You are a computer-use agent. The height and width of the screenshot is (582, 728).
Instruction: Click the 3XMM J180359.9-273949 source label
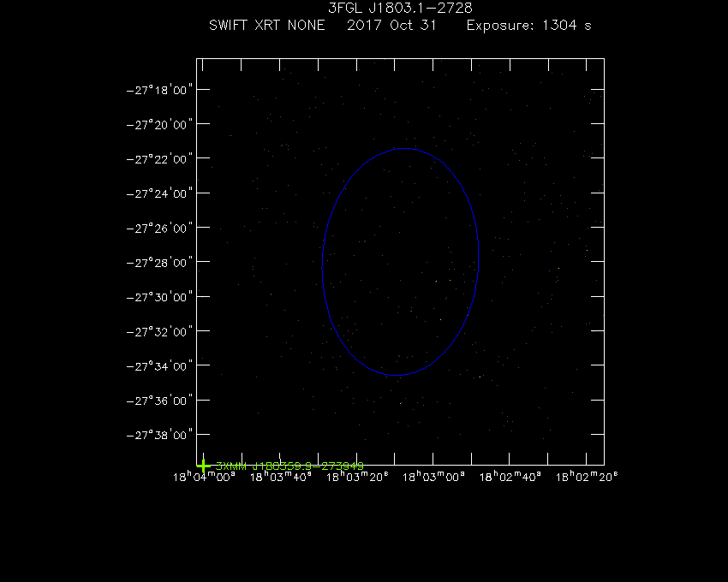(x=289, y=466)
